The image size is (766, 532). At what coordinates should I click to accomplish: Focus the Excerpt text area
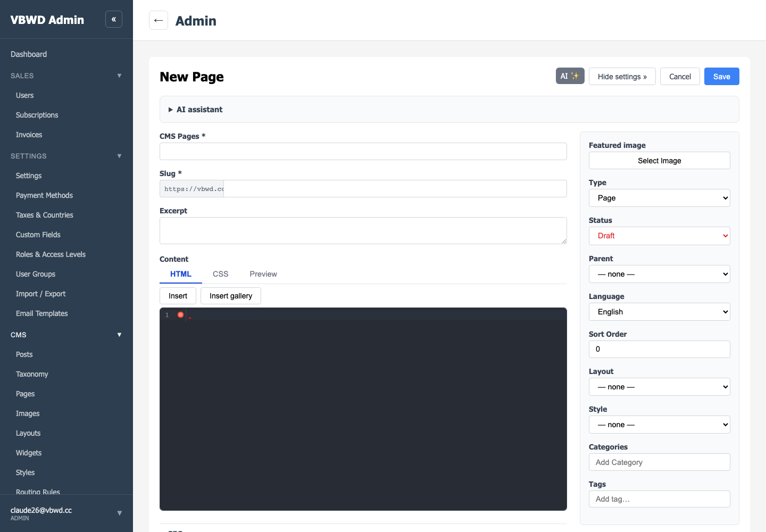click(x=363, y=230)
